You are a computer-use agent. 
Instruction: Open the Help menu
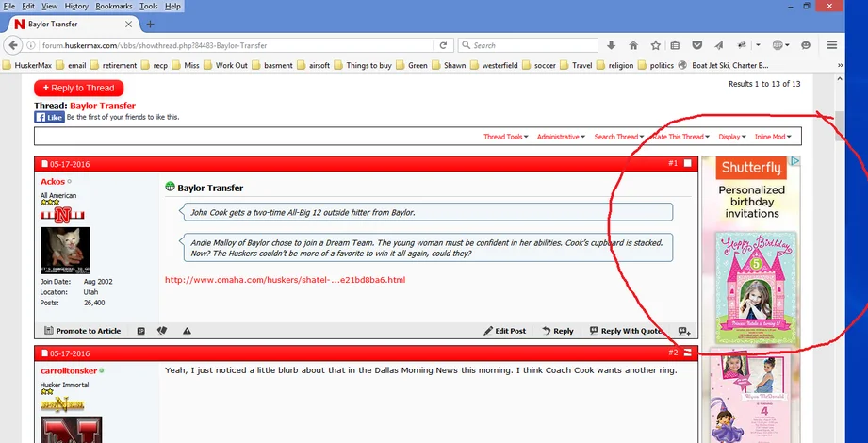(172, 6)
